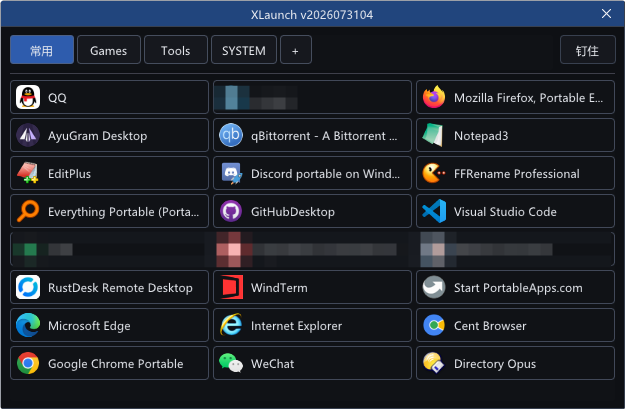Launch WindTerm by name
Image resolution: width=625 pixels, height=409 pixels.
click(x=279, y=288)
